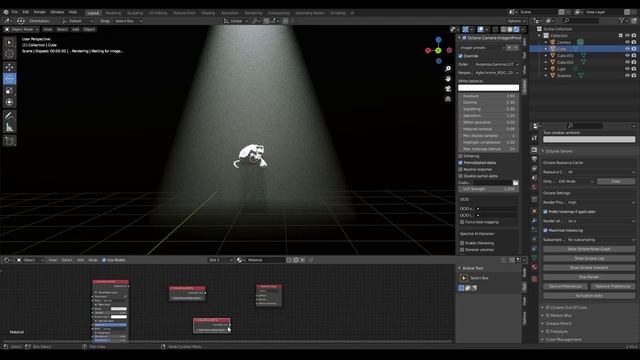Screen dimensions: 640x360
Task: Click the Blender logo menu icon
Action: coord(6,12)
